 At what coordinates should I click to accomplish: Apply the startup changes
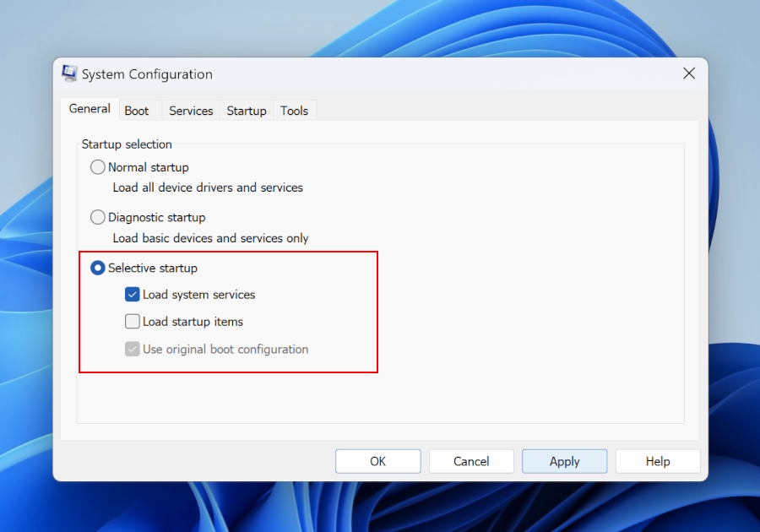pyautogui.click(x=564, y=461)
